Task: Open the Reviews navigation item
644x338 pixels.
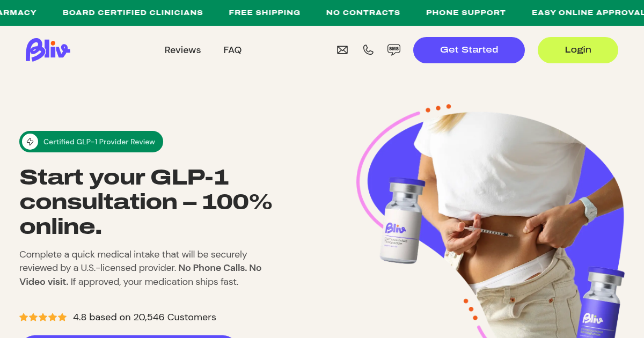Action: point(182,50)
